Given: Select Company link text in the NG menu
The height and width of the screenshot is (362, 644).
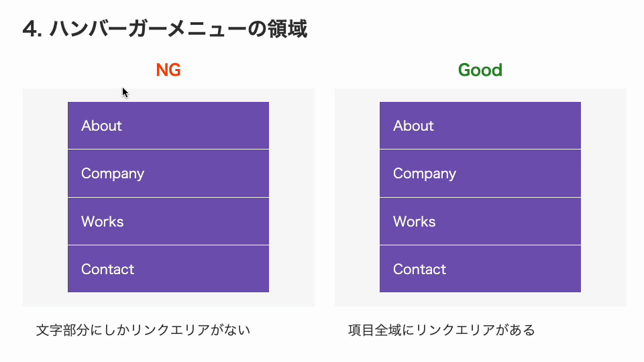Looking at the screenshot, I should pos(113,174).
